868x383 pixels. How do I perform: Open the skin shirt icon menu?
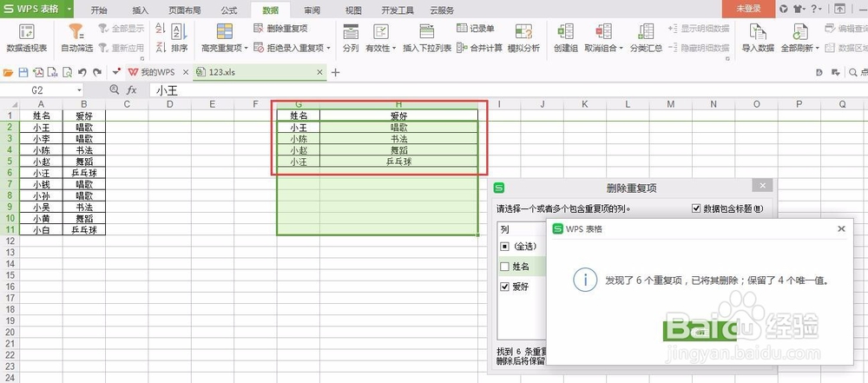pyautogui.click(x=798, y=9)
